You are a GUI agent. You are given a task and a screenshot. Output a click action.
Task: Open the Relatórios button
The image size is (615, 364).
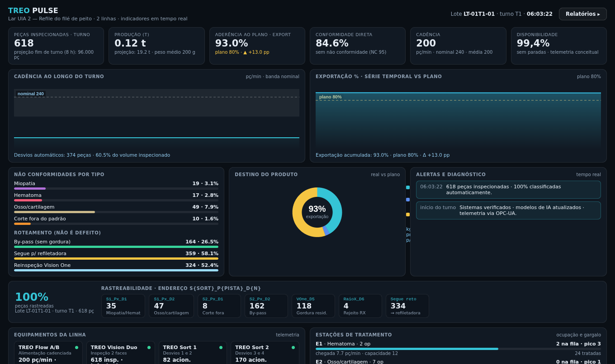pyautogui.click(x=582, y=14)
